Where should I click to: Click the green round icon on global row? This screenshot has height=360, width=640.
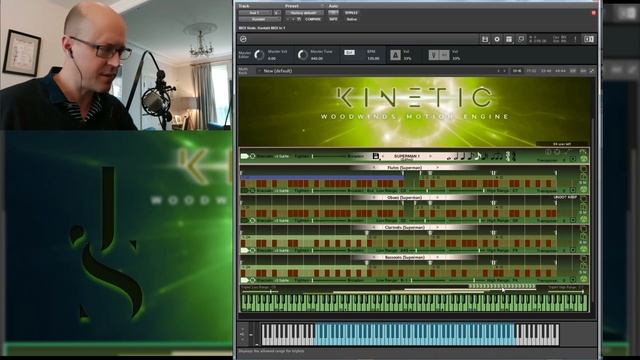pos(584,158)
